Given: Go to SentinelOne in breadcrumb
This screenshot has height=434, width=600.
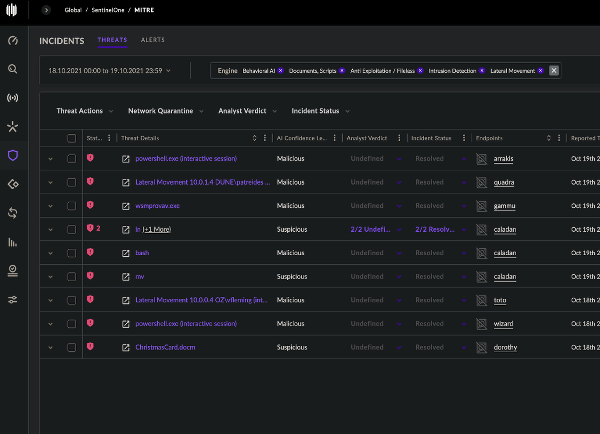Looking at the screenshot, I should 108,10.
